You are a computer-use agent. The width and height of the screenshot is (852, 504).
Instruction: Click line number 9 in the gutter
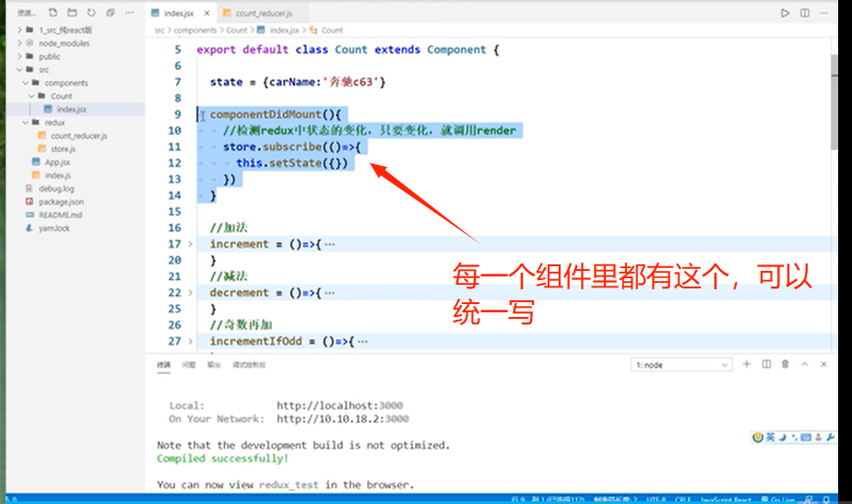click(177, 114)
